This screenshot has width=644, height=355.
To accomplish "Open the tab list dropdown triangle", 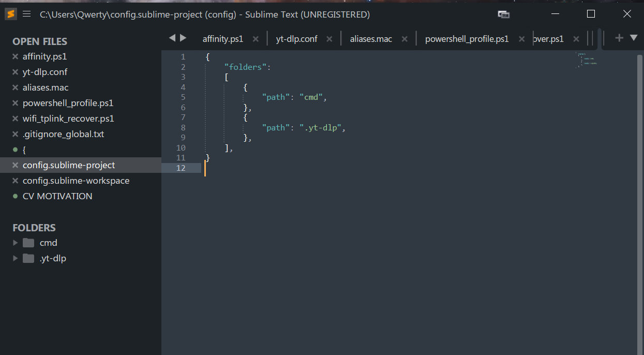I will coord(634,38).
